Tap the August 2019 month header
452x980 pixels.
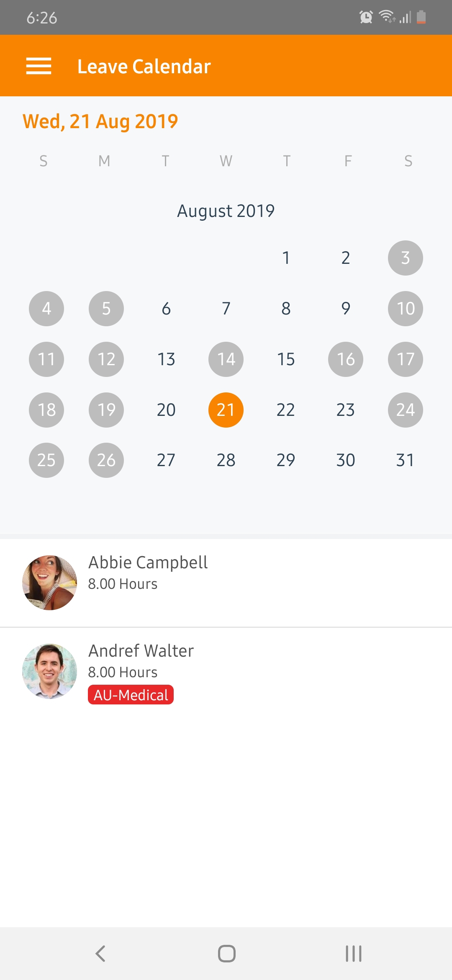point(226,211)
